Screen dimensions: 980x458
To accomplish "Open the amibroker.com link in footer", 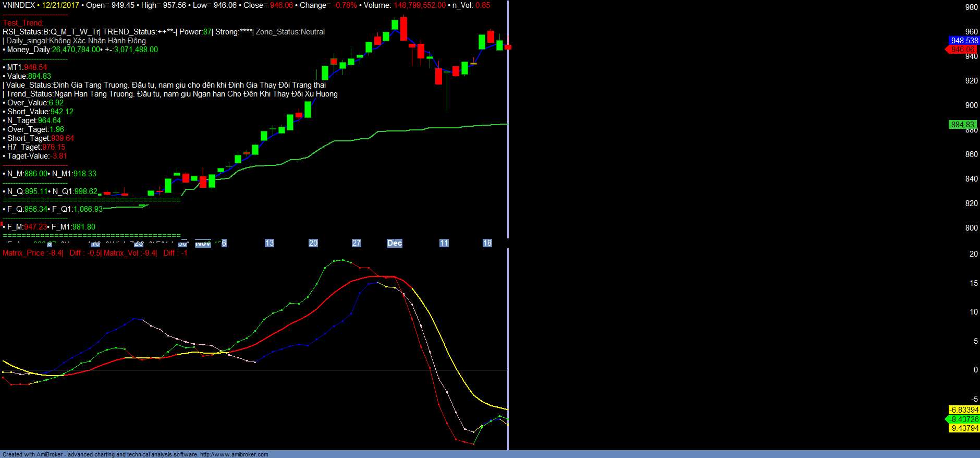I will [x=234, y=454].
